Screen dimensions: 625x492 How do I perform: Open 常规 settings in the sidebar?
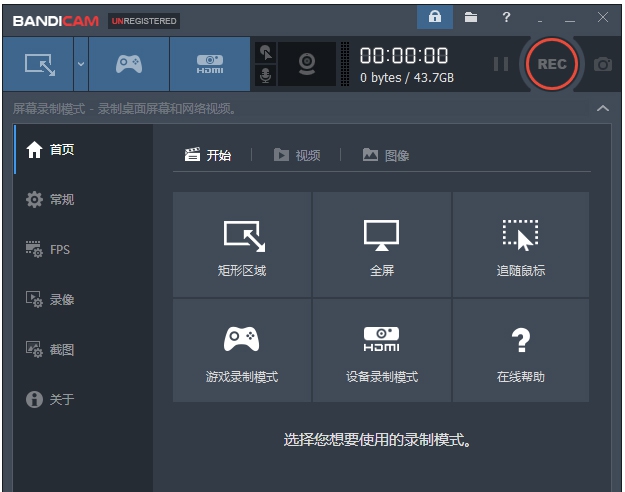(83, 199)
